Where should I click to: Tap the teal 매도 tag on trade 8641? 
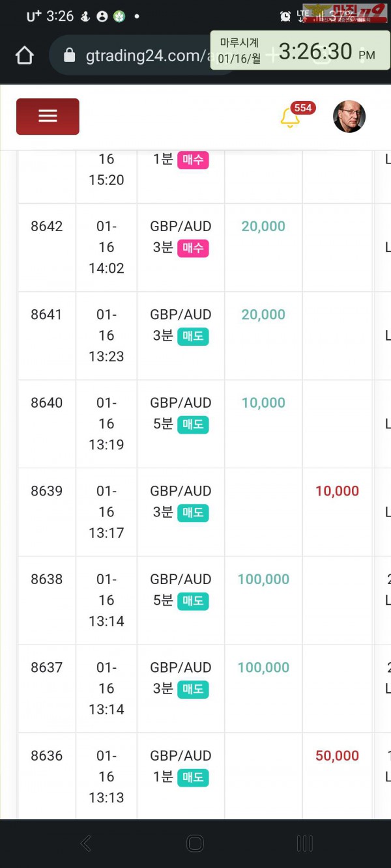[193, 336]
